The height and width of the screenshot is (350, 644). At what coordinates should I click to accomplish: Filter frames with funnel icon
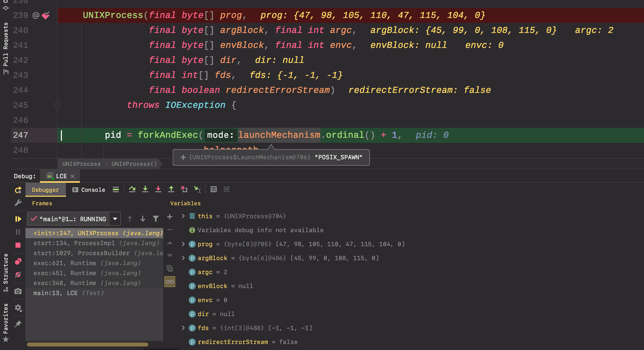[x=156, y=219]
